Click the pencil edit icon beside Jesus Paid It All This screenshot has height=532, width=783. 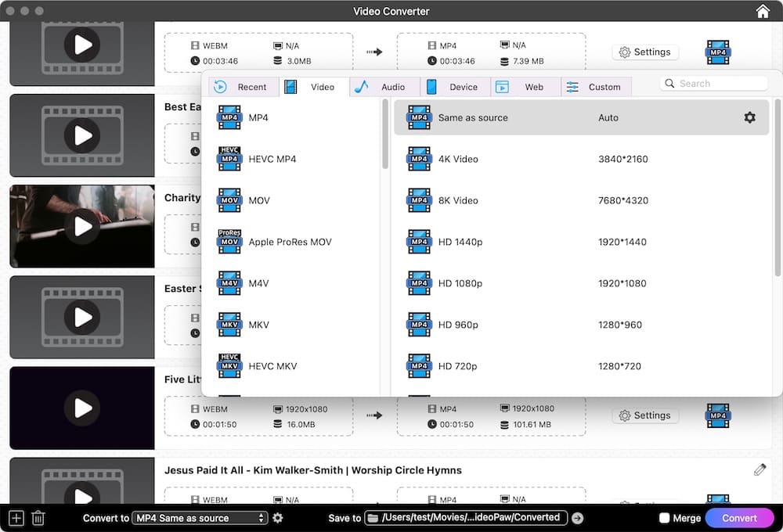click(x=759, y=469)
